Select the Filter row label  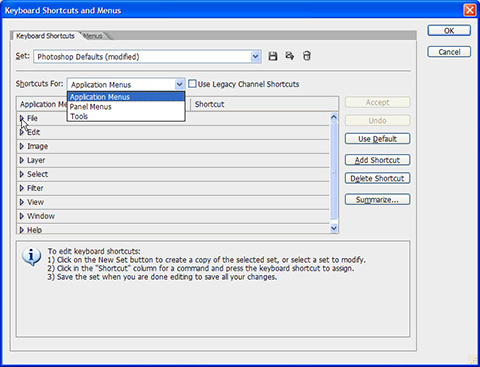35,188
